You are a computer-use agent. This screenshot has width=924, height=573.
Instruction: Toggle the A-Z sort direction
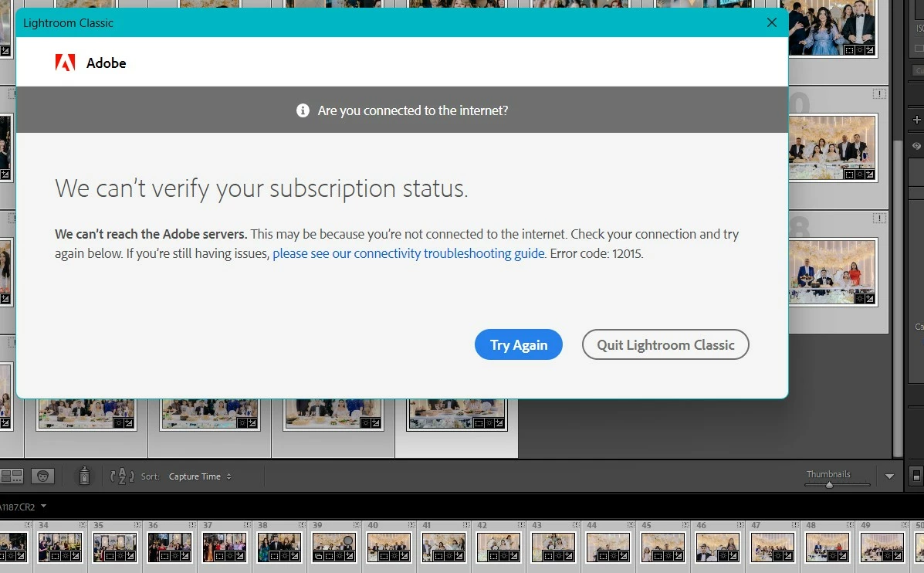pyautogui.click(x=122, y=476)
